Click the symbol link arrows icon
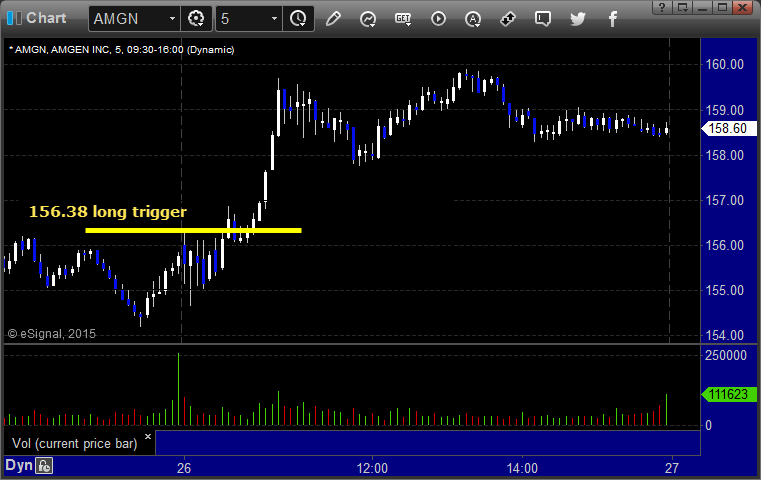The height and width of the screenshot is (480, 761). click(x=508, y=19)
